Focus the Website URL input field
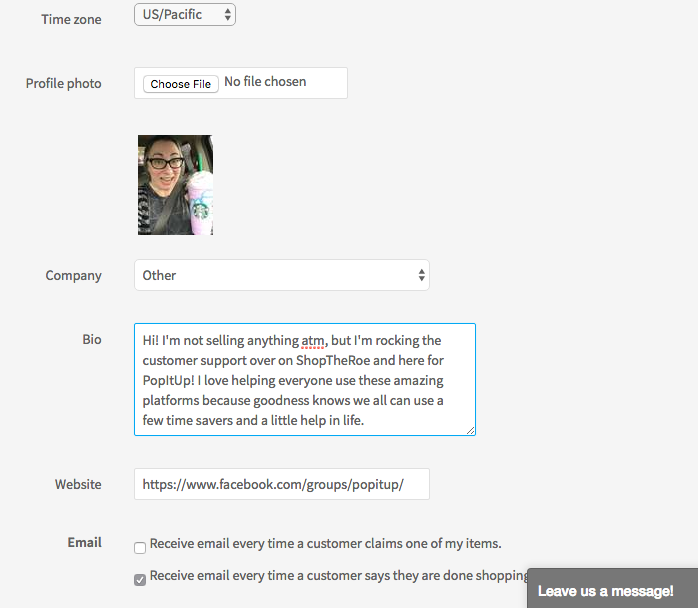Screen dimensions: 698x608 (282, 484)
